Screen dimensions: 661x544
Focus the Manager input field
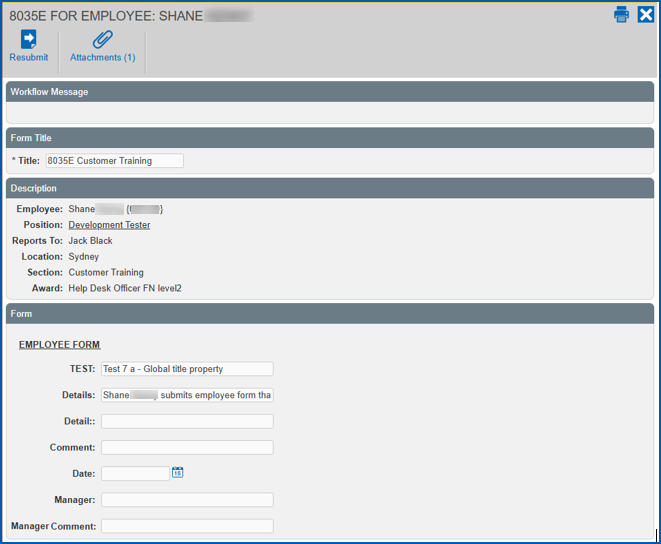187,500
